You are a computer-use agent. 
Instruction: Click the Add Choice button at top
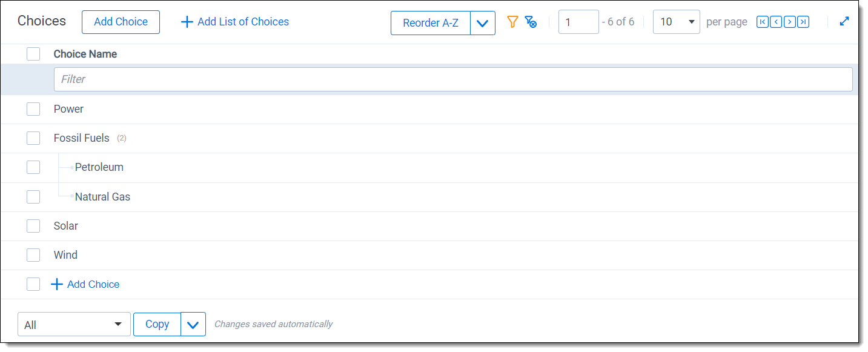[x=121, y=22]
